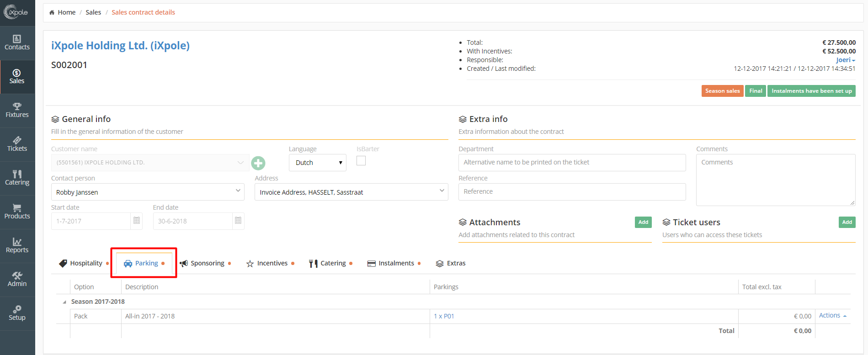
Task: Click the Ticket users layers icon
Action: pos(666,223)
